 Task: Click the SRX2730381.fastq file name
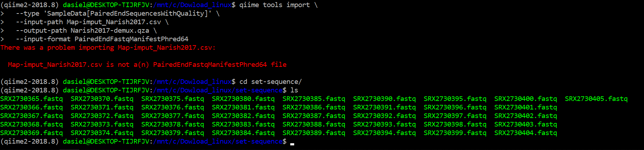243,107
